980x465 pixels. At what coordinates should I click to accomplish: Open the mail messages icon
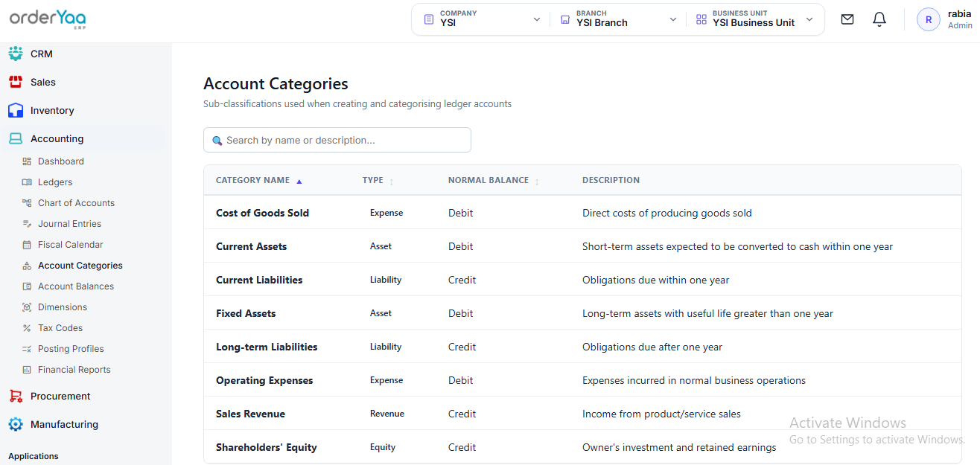pos(847,19)
